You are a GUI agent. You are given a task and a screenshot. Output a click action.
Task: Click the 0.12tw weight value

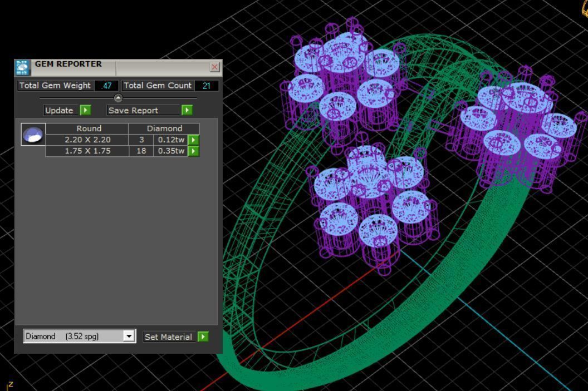tap(170, 140)
